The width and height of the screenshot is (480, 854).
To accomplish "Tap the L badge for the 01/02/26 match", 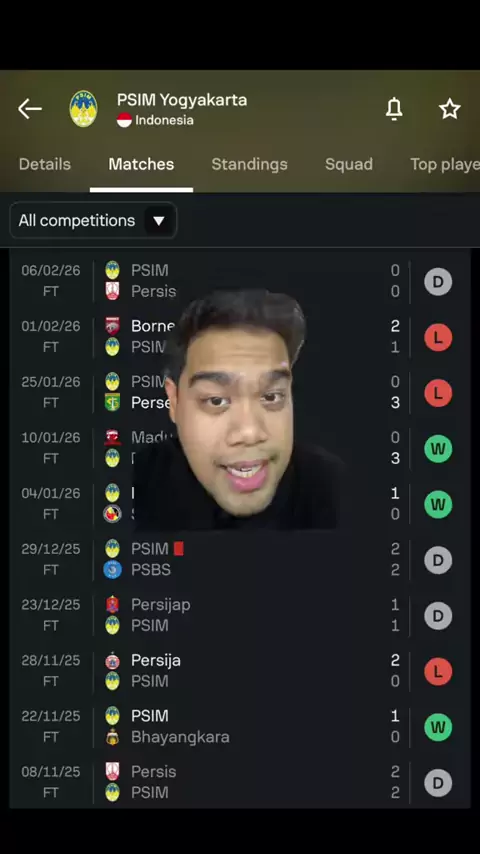I will coord(438,338).
